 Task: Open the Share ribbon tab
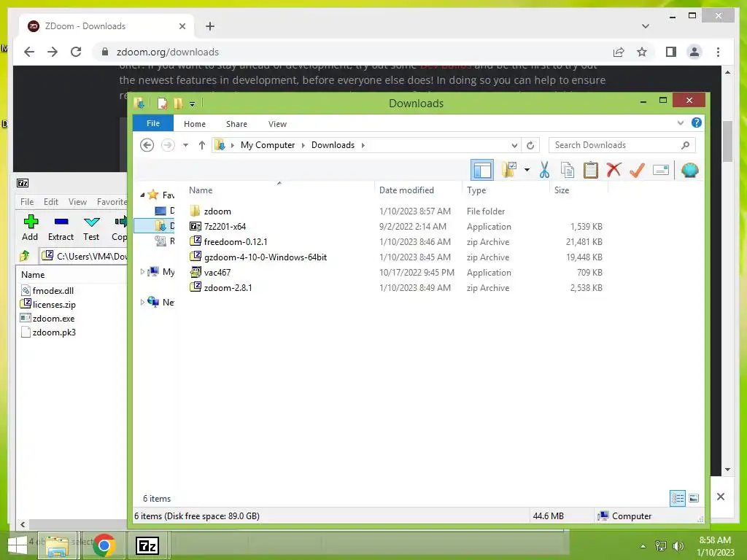click(x=236, y=124)
